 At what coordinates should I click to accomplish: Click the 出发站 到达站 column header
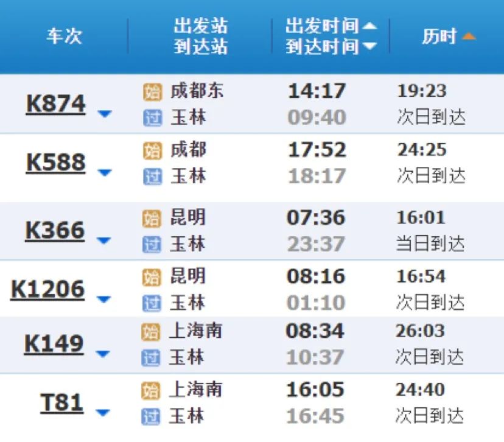[200, 37]
